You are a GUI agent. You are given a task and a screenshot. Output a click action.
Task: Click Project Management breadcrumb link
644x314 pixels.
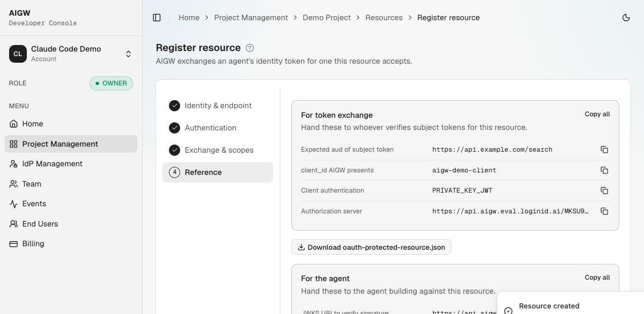(251, 18)
